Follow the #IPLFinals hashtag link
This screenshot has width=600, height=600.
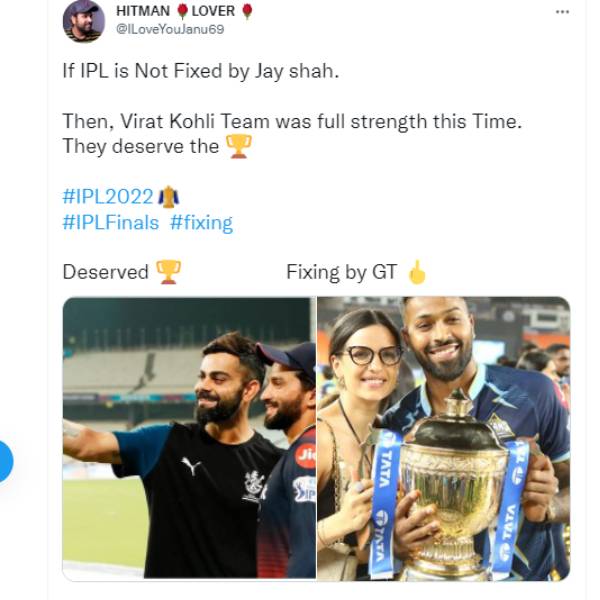coord(110,222)
